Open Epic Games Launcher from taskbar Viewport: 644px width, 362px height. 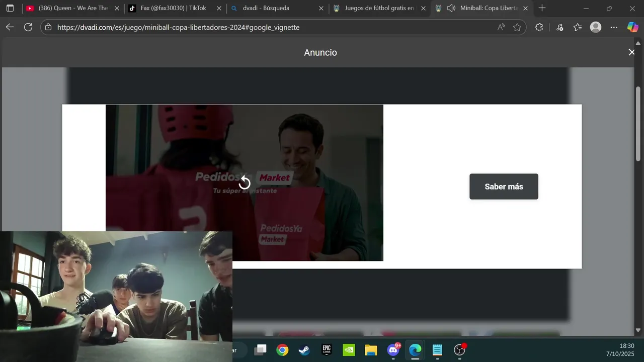pos(327,350)
